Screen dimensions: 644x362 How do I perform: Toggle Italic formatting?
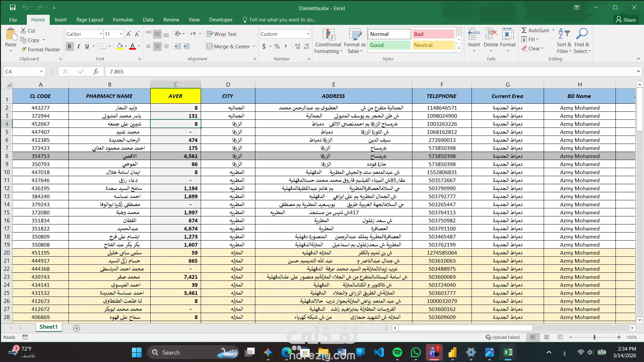(78, 46)
